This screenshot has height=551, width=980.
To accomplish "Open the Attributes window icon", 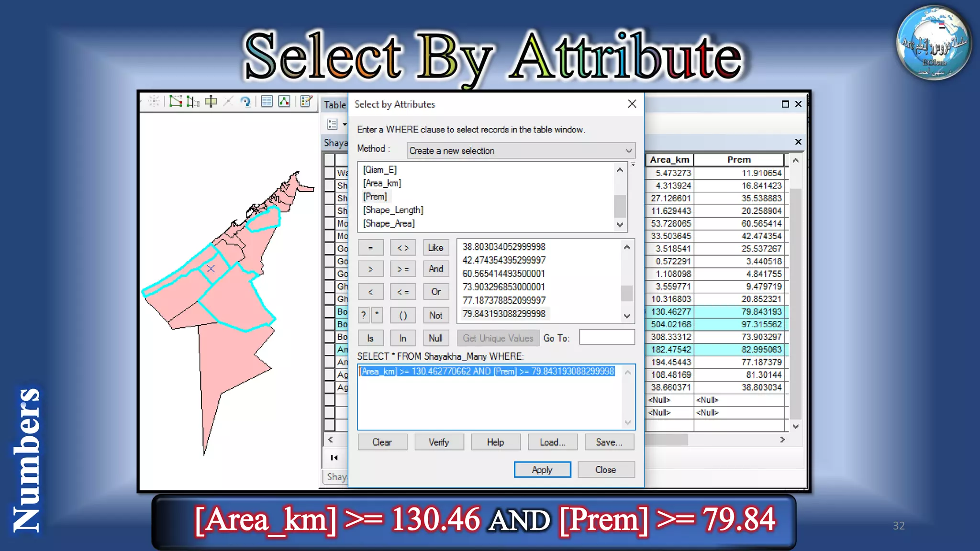I will pyautogui.click(x=267, y=101).
